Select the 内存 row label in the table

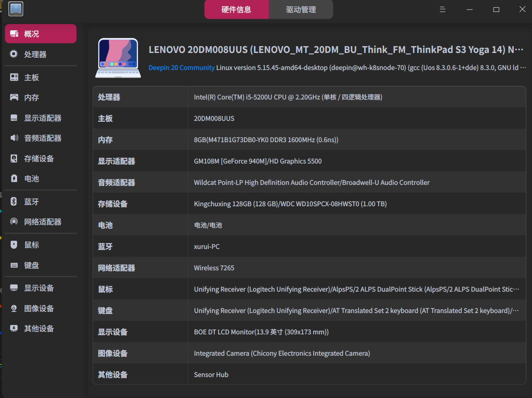coord(105,140)
